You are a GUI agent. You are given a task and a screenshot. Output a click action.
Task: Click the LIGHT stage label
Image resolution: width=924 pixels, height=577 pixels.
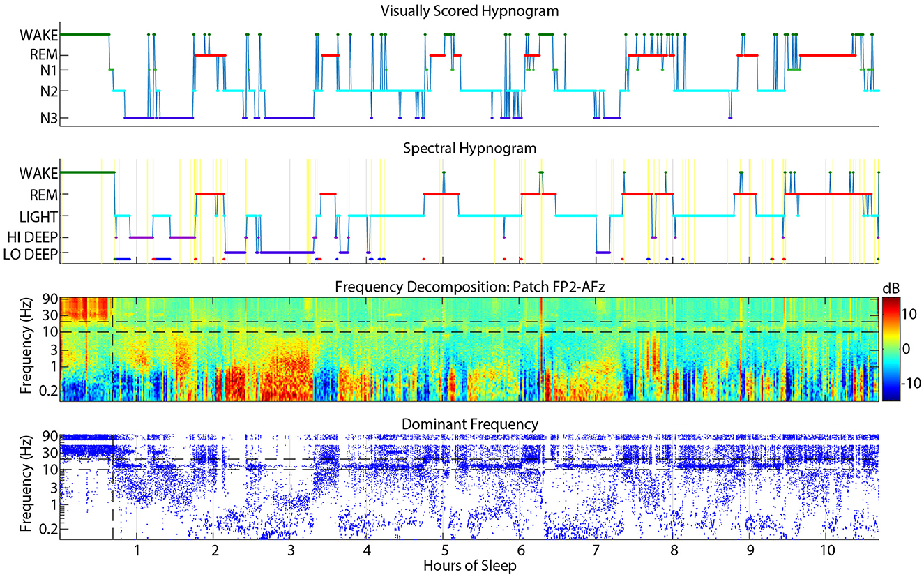(38, 216)
